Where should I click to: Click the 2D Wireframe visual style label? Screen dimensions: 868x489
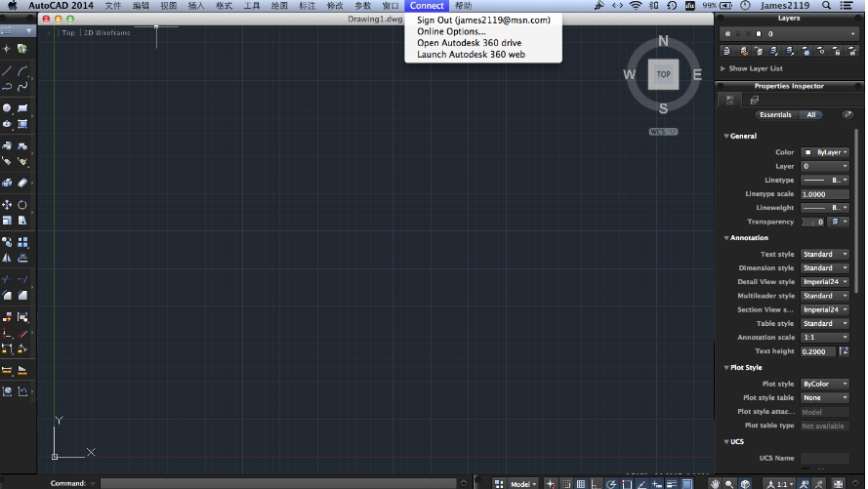pos(106,32)
